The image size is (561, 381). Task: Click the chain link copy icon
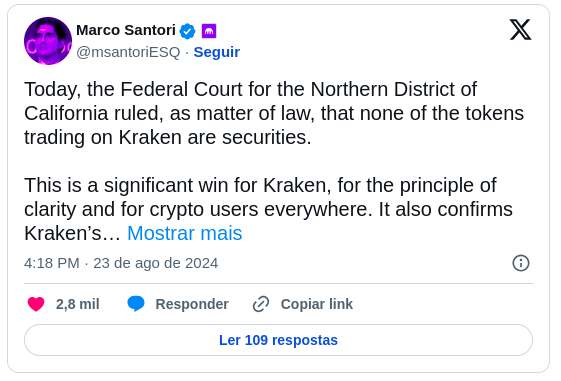pyautogui.click(x=261, y=304)
